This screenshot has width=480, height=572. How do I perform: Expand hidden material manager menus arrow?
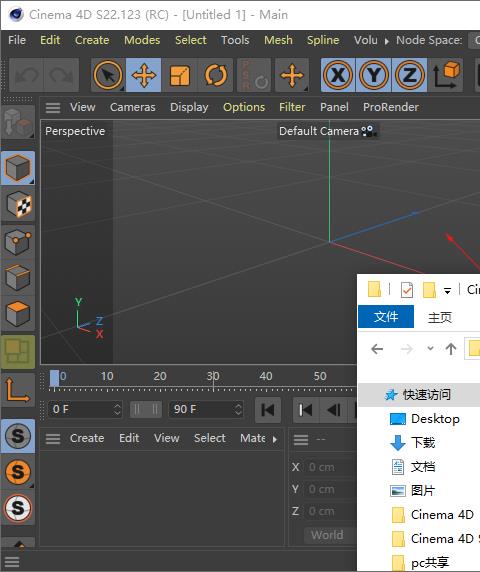click(275, 440)
